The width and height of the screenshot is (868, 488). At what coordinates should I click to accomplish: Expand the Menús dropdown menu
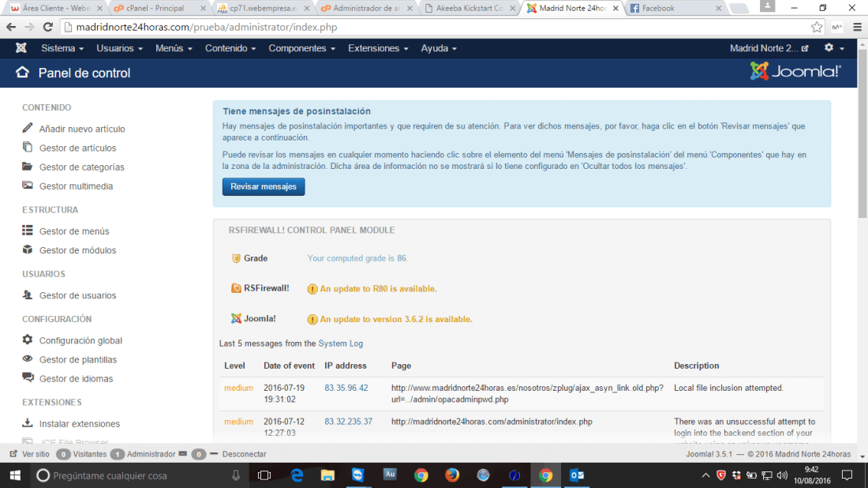pos(174,48)
